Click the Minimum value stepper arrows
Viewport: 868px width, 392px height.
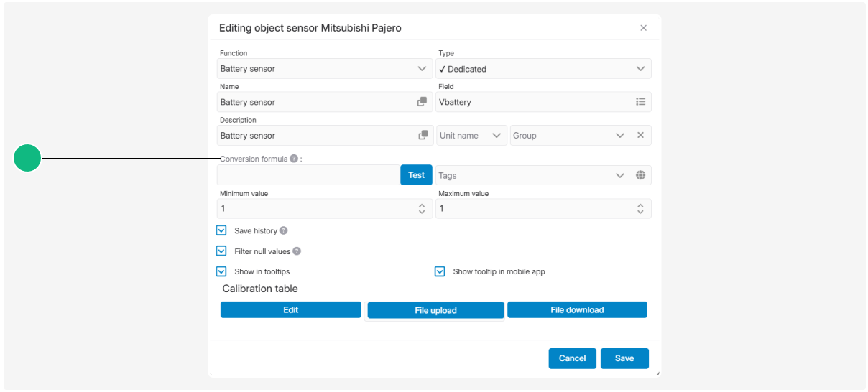(x=422, y=208)
